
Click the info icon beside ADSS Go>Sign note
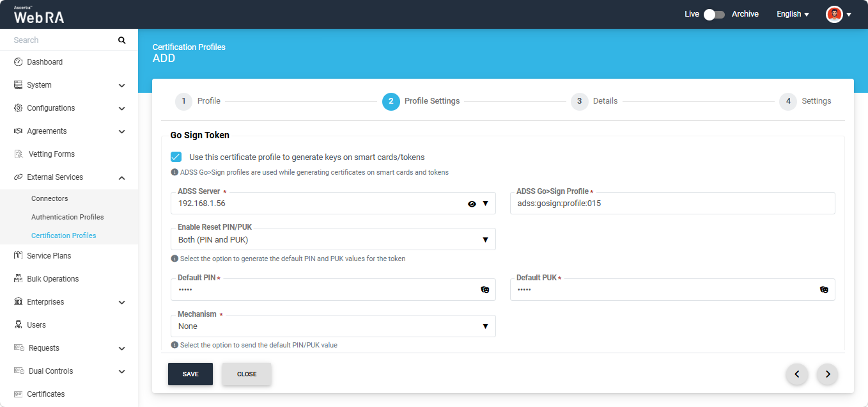[x=174, y=172]
